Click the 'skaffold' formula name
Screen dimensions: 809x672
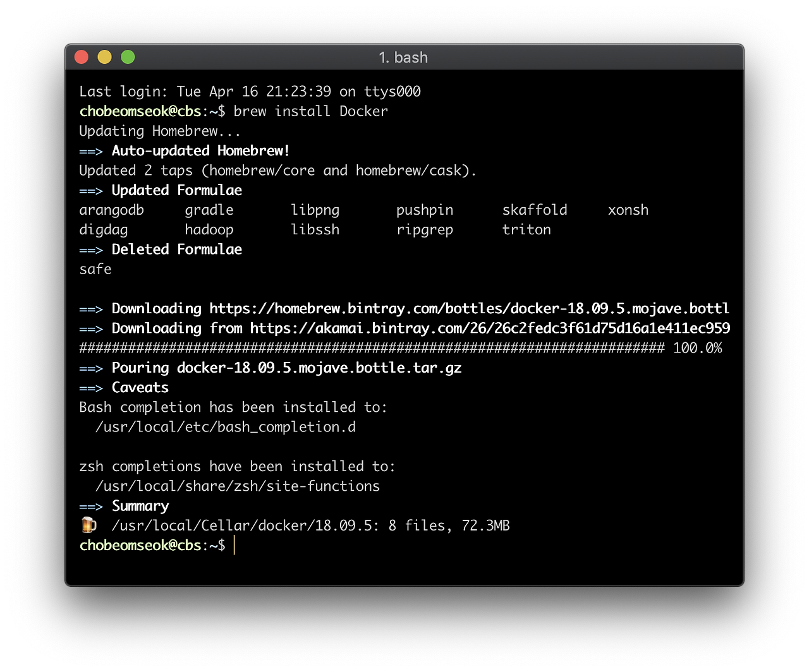[x=535, y=210]
